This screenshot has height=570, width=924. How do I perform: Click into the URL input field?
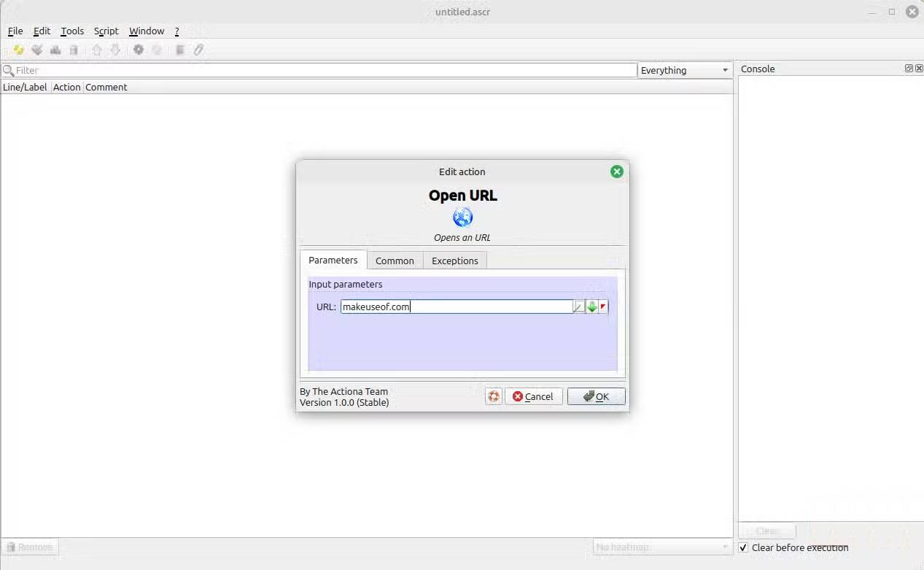coord(457,307)
